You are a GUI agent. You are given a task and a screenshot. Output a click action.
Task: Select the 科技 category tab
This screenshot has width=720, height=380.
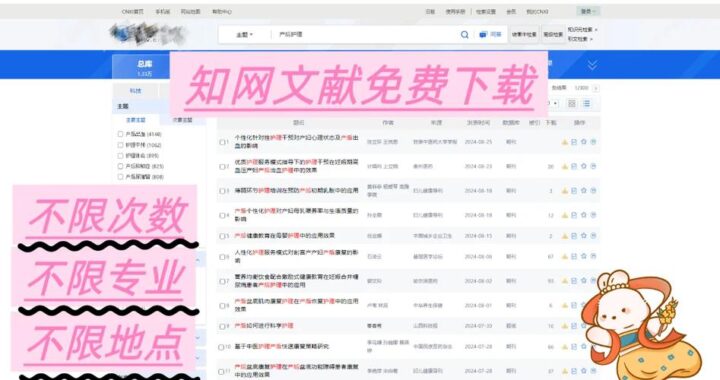coord(135,91)
